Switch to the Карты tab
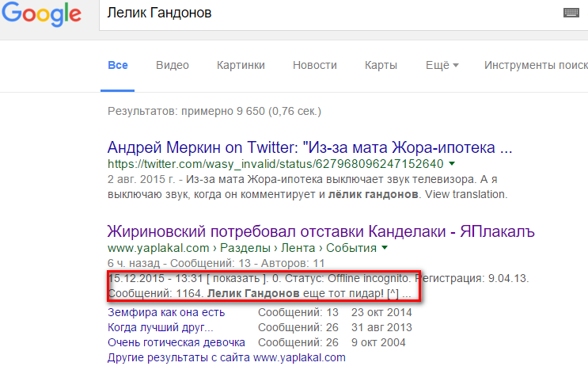The height and width of the screenshot is (370, 588). coord(381,65)
